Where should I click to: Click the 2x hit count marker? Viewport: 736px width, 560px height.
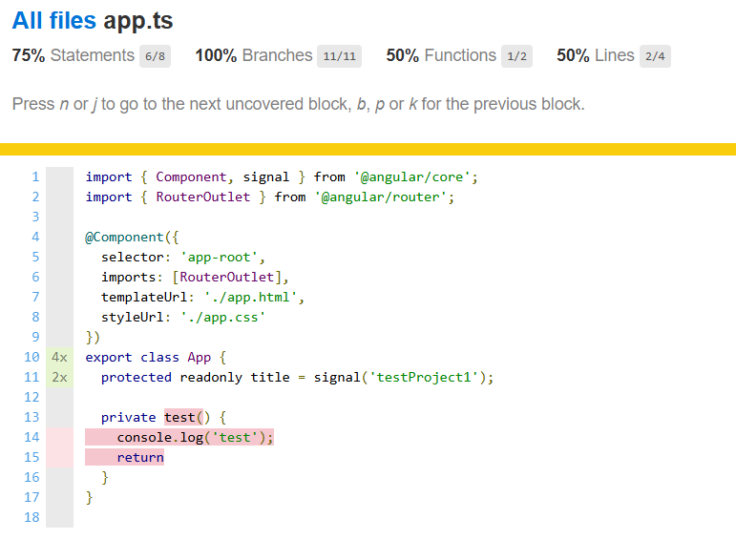[59, 377]
